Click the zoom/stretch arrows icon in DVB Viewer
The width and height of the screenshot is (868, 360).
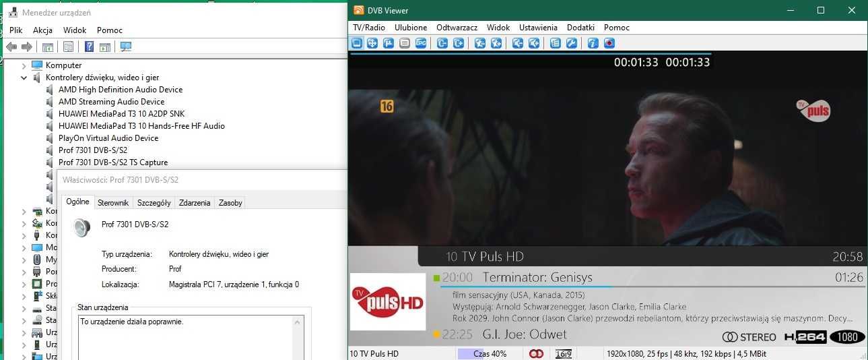(x=372, y=43)
